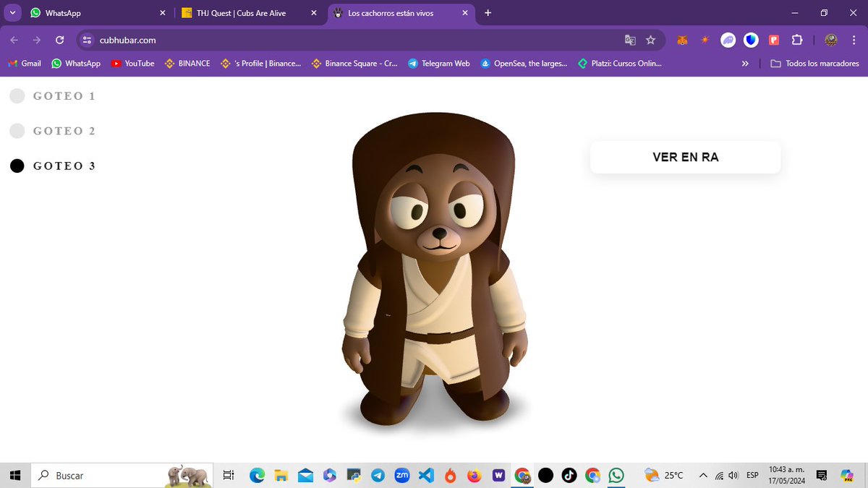Open Zoom from the taskbar
Screen dimensions: 868x488
click(x=401, y=475)
